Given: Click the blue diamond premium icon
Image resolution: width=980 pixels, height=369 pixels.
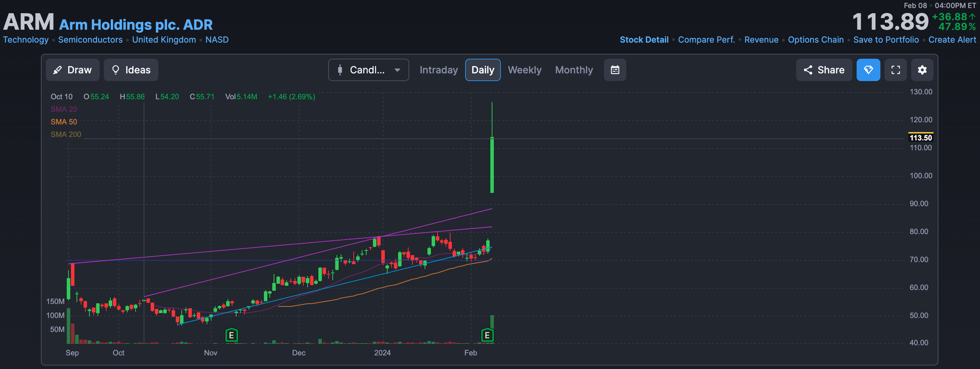Looking at the screenshot, I should coord(868,70).
